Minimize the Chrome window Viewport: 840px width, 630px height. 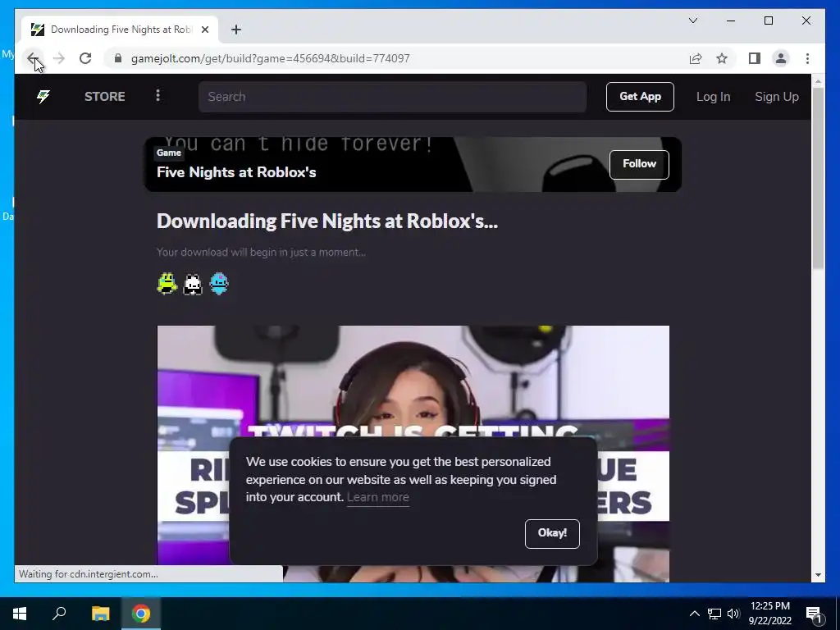pyautogui.click(x=731, y=21)
